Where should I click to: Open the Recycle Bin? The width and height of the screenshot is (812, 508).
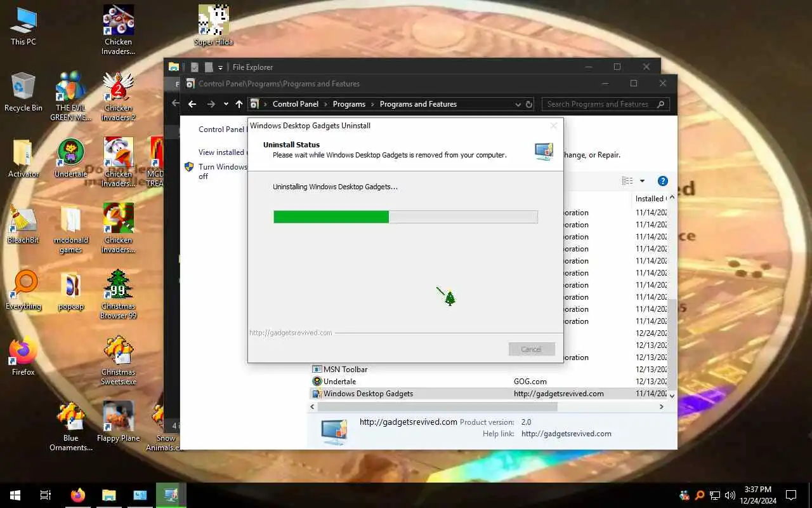(23, 92)
